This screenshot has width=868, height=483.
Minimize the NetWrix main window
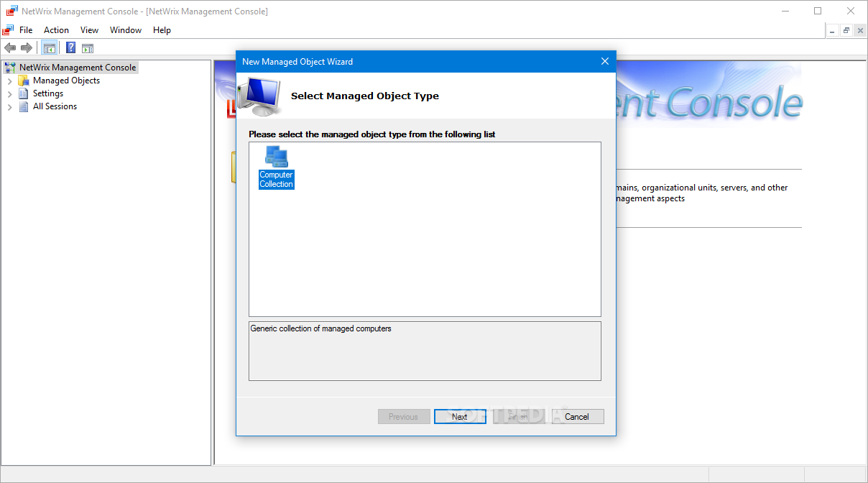pos(785,11)
